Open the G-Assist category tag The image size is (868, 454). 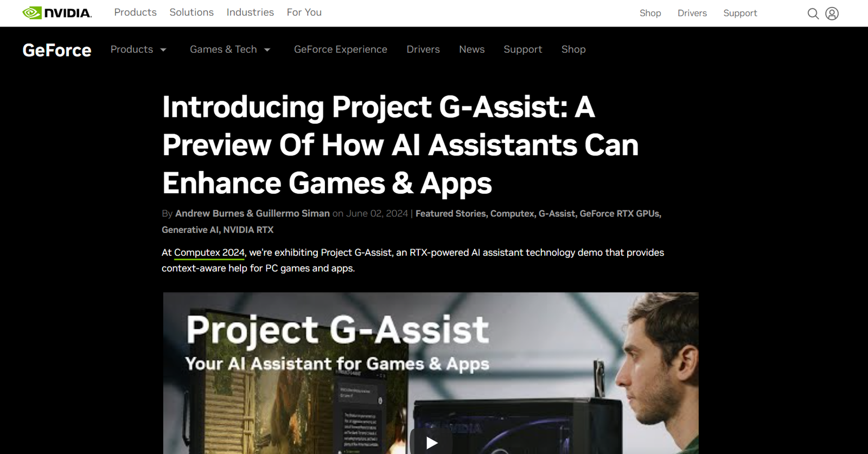pyautogui.click(x=557, y=213)
